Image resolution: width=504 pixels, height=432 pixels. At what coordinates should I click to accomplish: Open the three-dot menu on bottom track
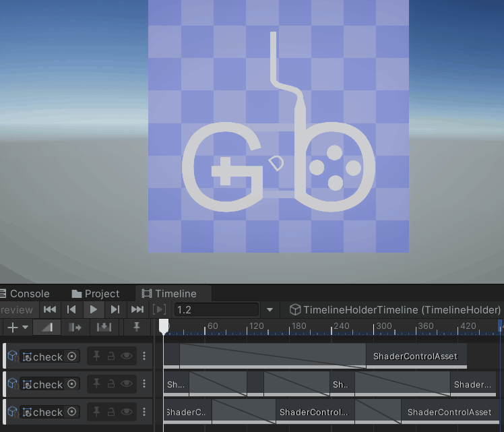click(144, 411)
